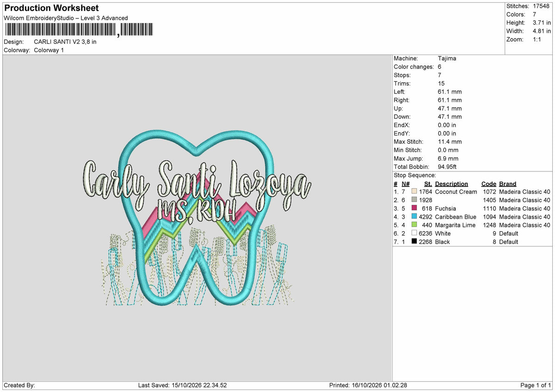555x392 pixels.
Task: Click the Page 1 of 1 indicator
Action: coord(536,385)
